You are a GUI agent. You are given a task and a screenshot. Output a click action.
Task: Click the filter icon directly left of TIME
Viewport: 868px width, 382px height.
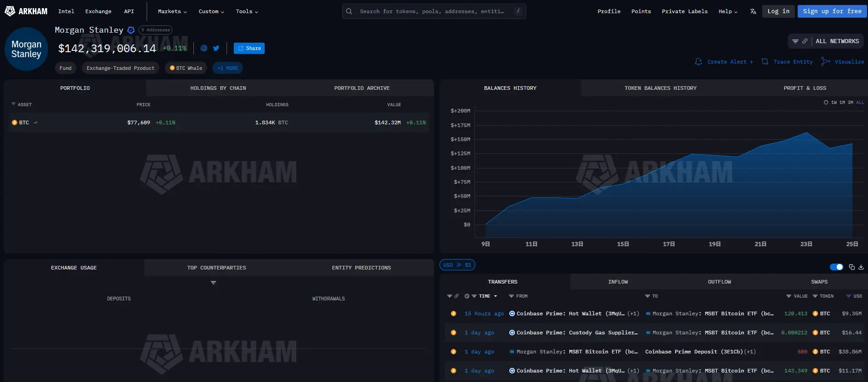click(474, 296)
